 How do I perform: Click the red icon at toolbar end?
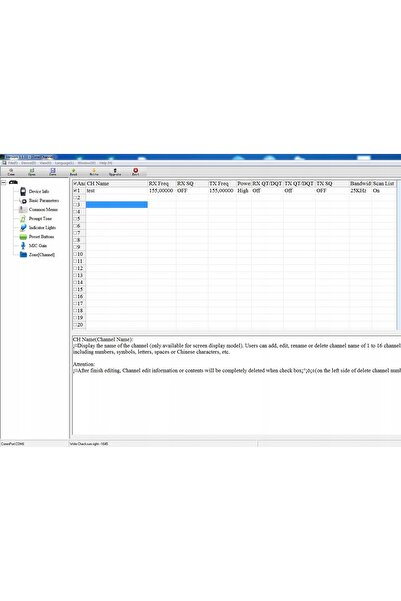(135, 172)
